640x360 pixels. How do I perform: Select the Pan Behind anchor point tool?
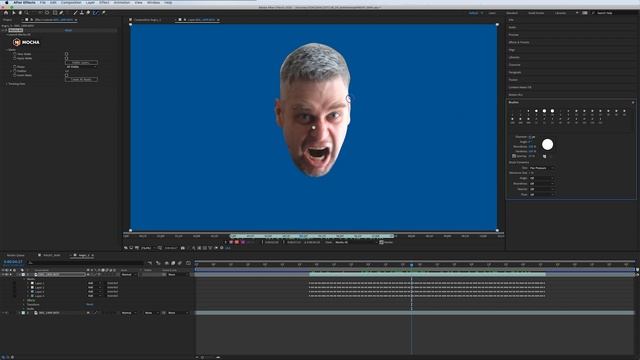click(x=47, y=13)
